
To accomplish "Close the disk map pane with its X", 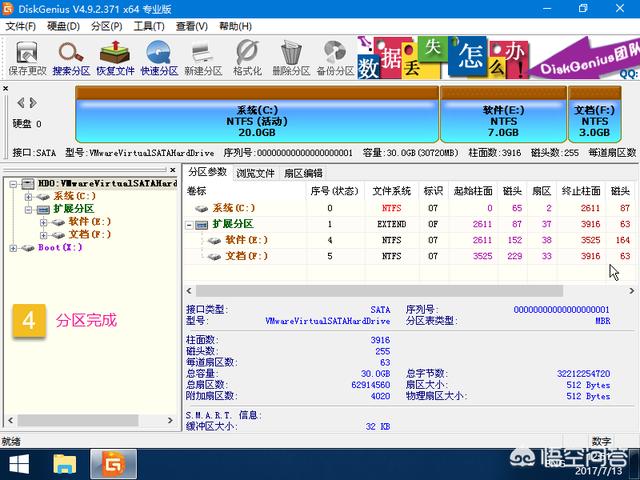I will (x=5, y=88).
